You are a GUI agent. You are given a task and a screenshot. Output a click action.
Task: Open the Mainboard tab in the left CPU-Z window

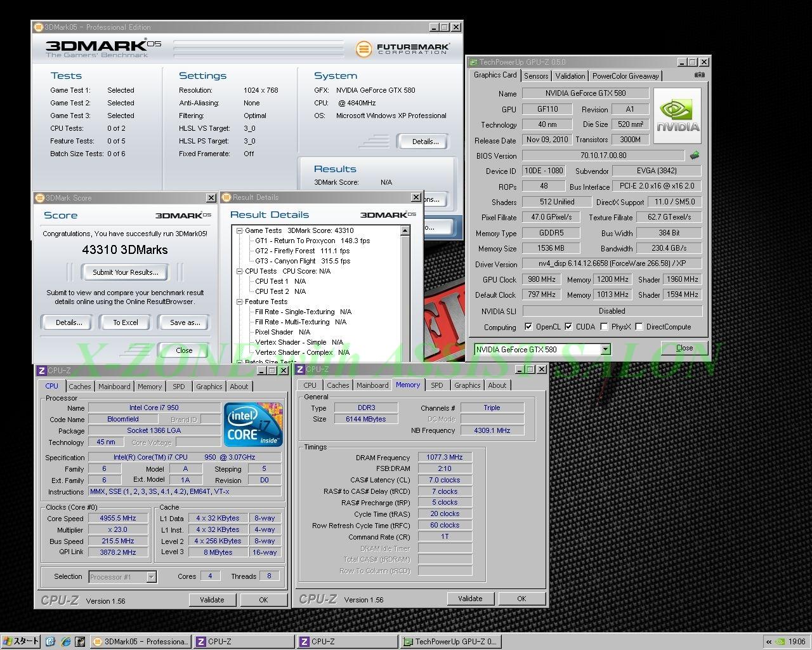(x=114, y=387)
